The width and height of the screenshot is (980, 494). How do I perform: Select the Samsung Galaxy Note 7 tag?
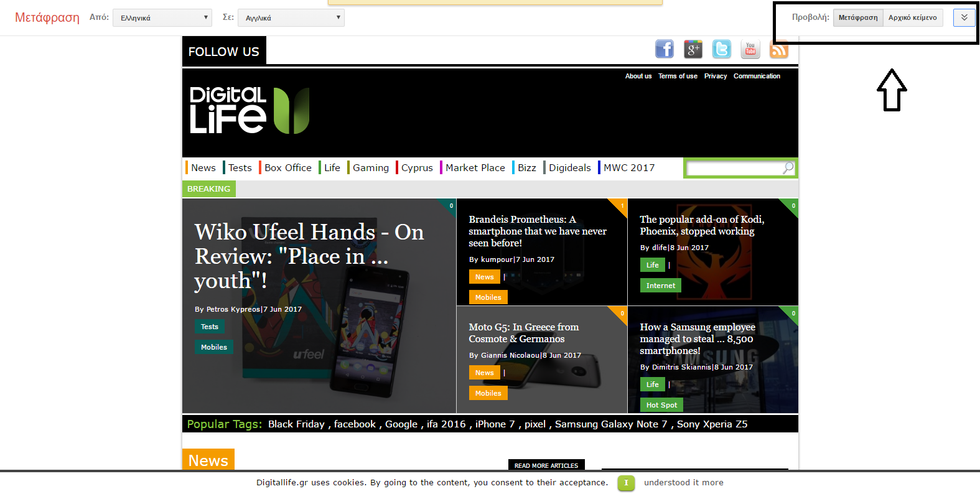(x=611, y=424)
